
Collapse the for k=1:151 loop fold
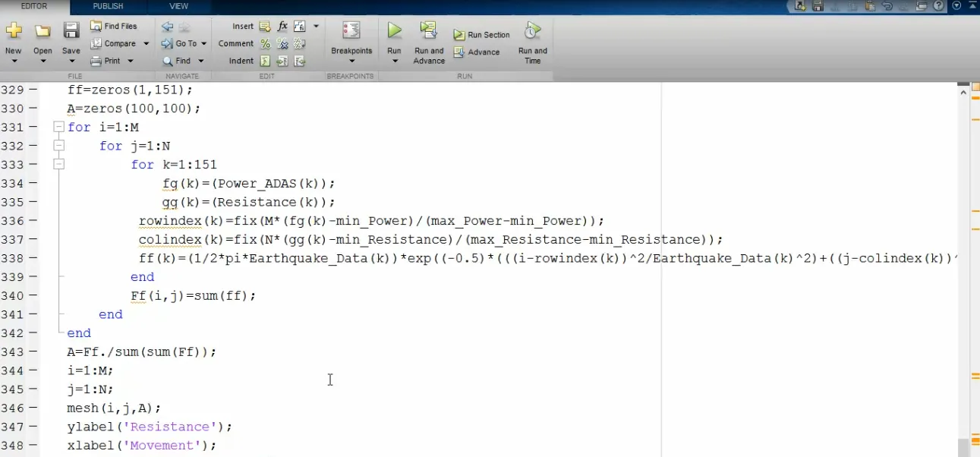coord(58,165)
